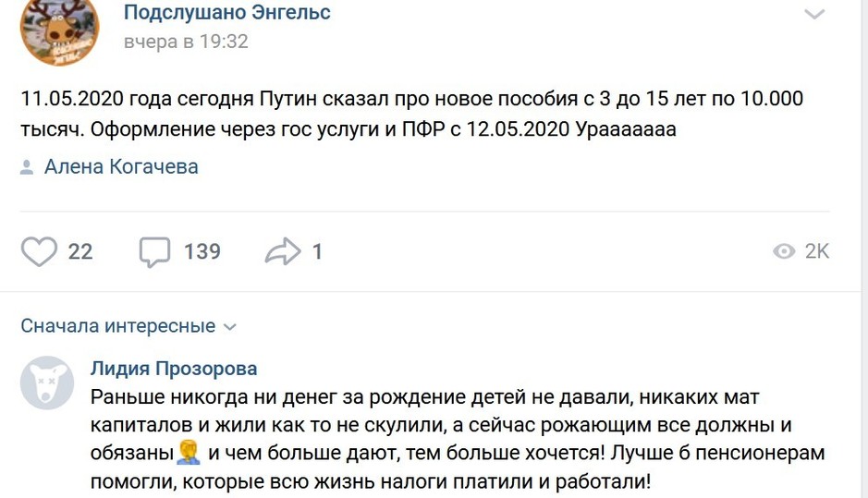This screenshot has width=868, height=498.
Task: Like the post with the heart icon
Action: click(39, 251)
